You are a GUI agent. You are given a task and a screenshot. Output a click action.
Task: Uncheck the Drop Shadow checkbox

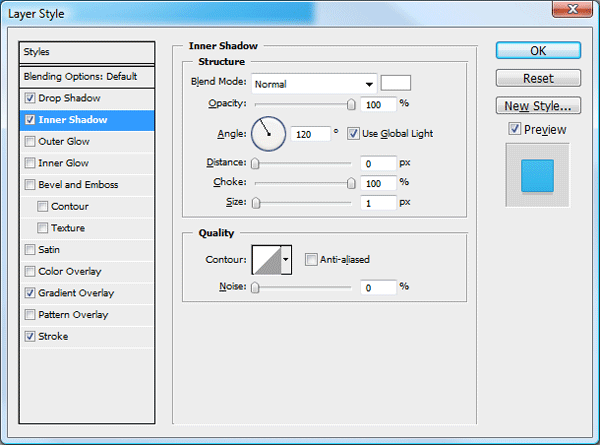(30, 98)
